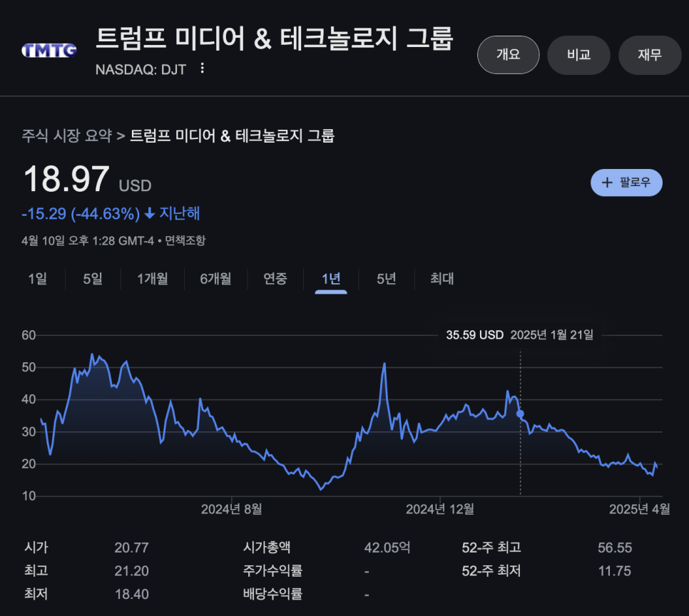Click the 트럼프 미디어 & 테크놀로지 그룹 title heading

pos(274,38)
